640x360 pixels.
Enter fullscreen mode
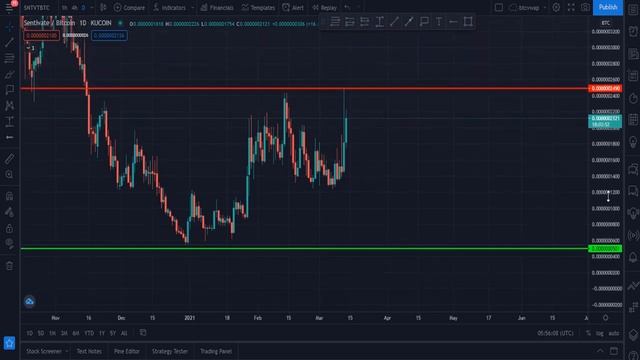coord(571,7)
